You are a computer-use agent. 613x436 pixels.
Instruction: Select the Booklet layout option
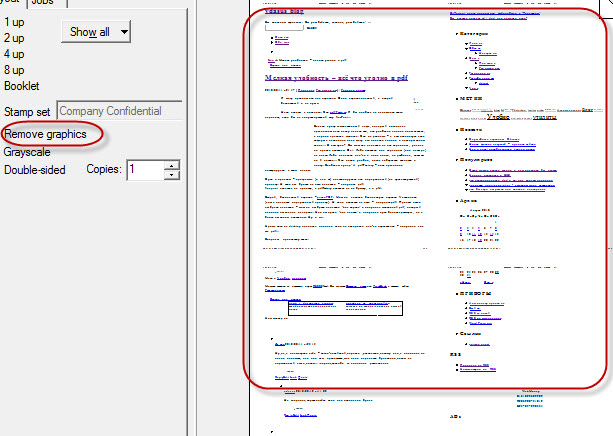tap(21, 86)
